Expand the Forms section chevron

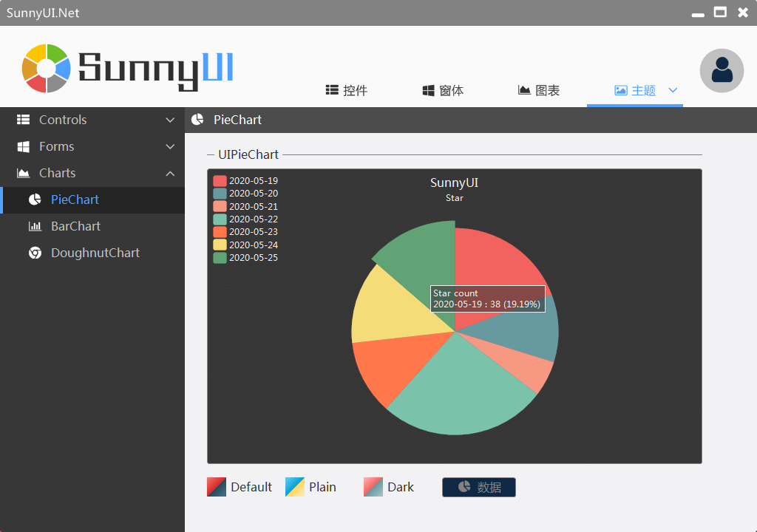click(170, 146)
